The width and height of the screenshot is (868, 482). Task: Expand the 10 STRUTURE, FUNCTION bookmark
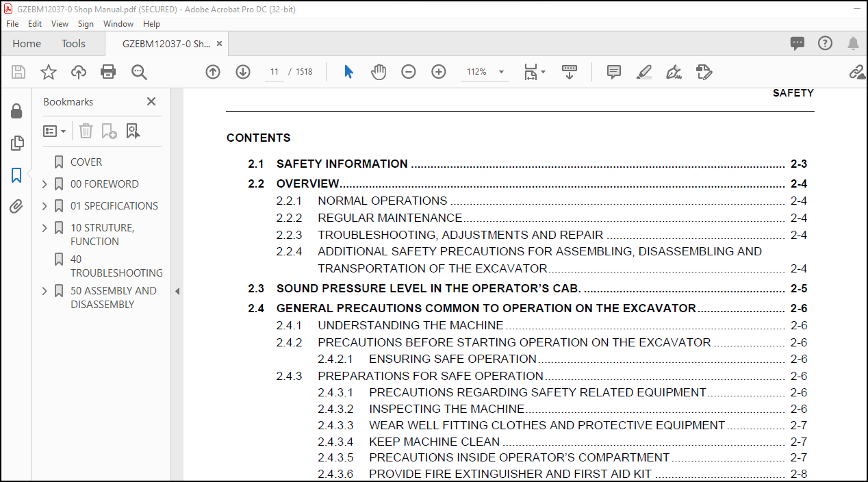[x=44, y=228]
